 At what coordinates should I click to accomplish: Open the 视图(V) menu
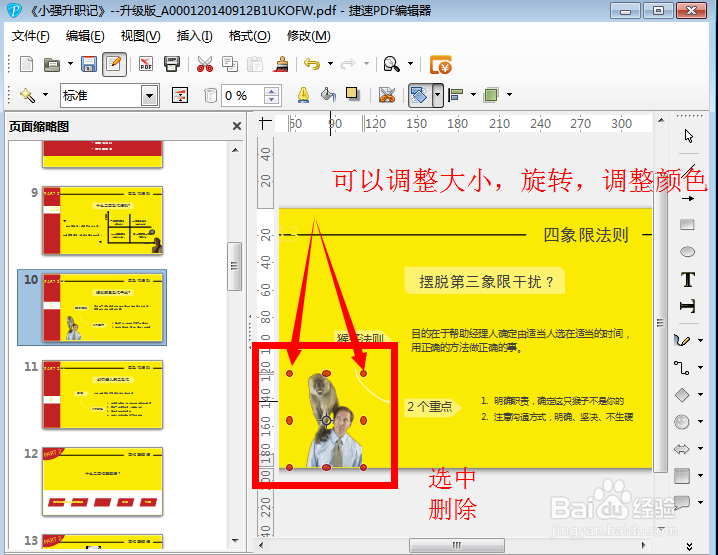(140, 36)
